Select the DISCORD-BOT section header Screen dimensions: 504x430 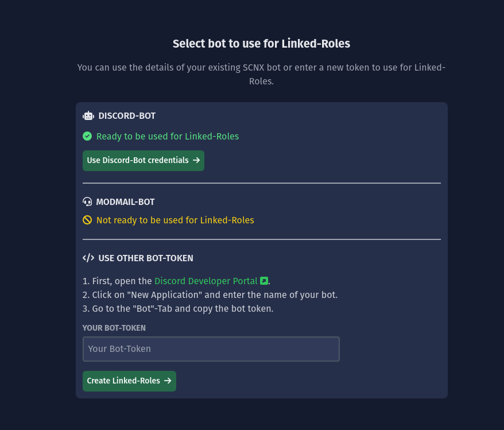[127, 115]
